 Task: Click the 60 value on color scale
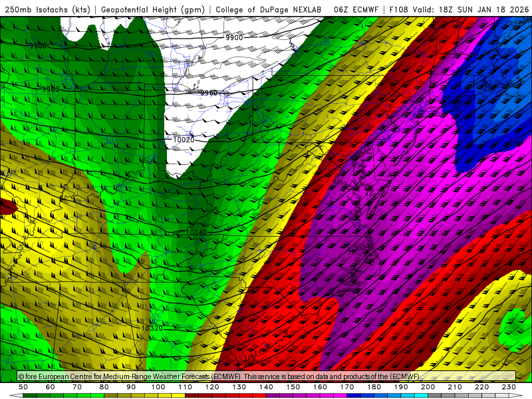pos(50,387)
